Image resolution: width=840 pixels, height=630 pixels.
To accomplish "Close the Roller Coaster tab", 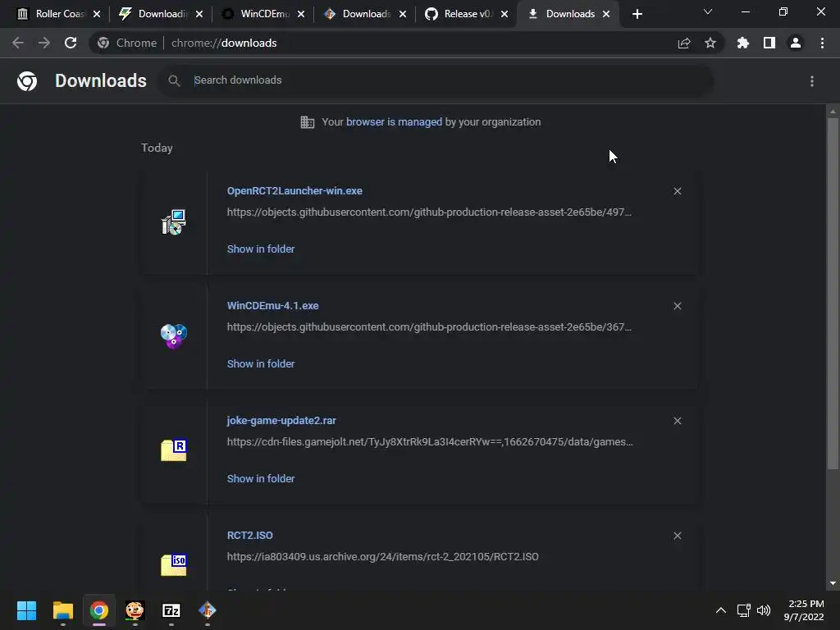I will point(97,14).
